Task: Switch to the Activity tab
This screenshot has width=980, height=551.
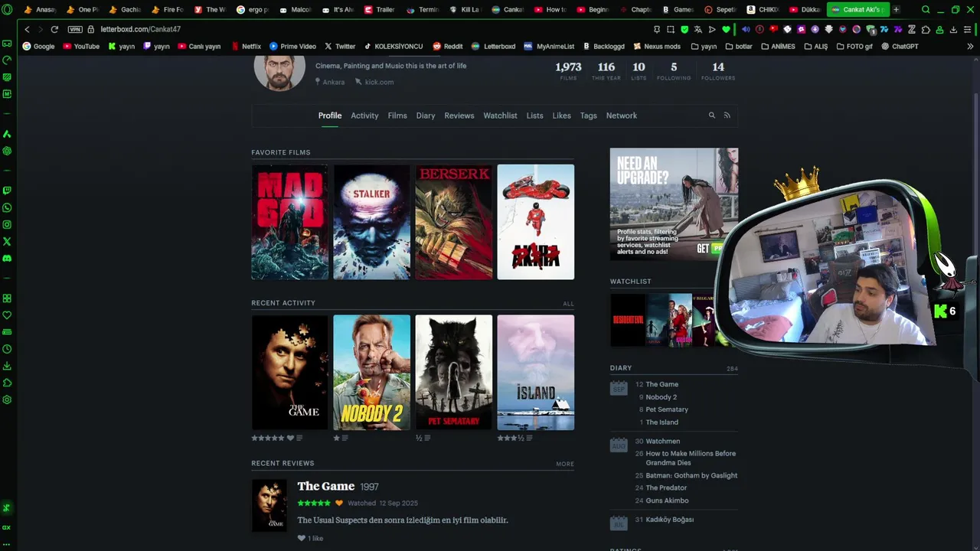Action: click(x=364, y=116)
